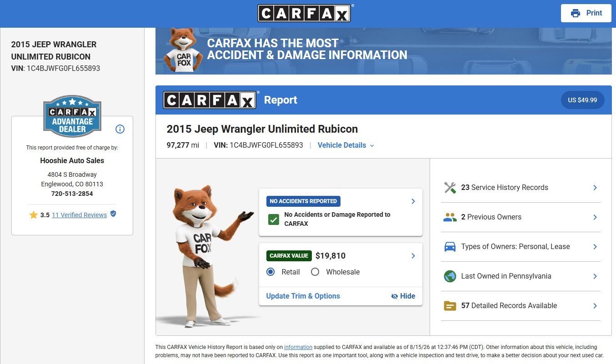This screenshot has height=364, width=616.
Task: Click the 3.5 rating number
Action: pos(45,215)
